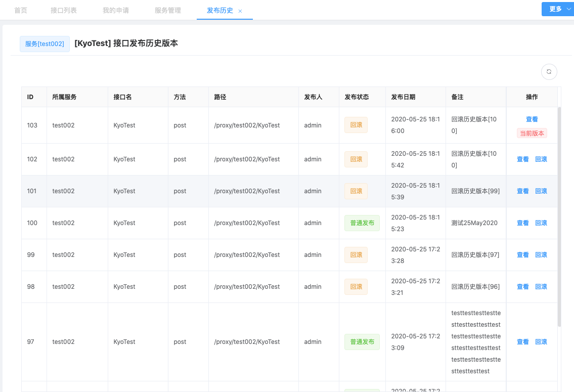Click 查看 for version ID 102

[x=522, y=159]
